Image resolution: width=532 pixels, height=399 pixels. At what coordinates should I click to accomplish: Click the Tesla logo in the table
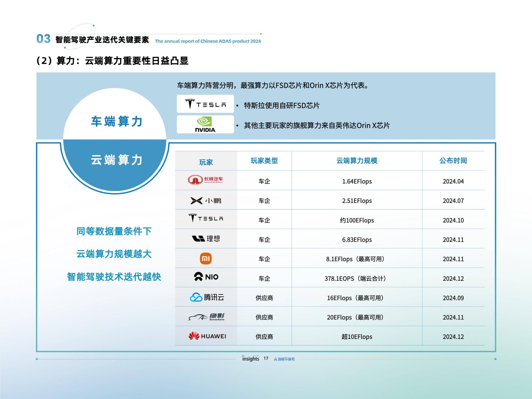(206, 218)
